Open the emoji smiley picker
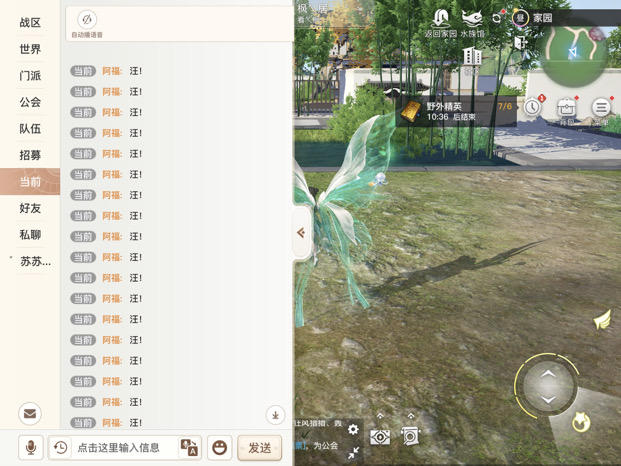The width and height of the screenshot is (621, 466). coord(219,448)
